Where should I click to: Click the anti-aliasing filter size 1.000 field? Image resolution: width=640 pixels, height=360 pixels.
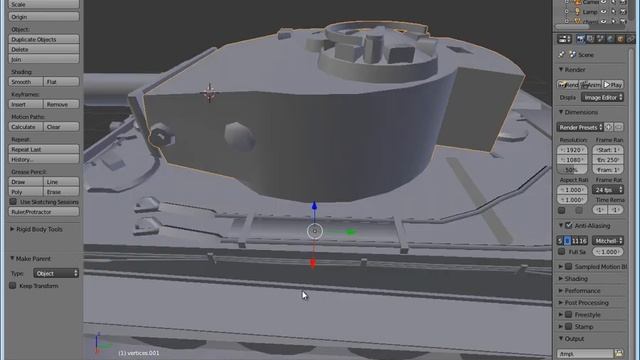point(608,252)
